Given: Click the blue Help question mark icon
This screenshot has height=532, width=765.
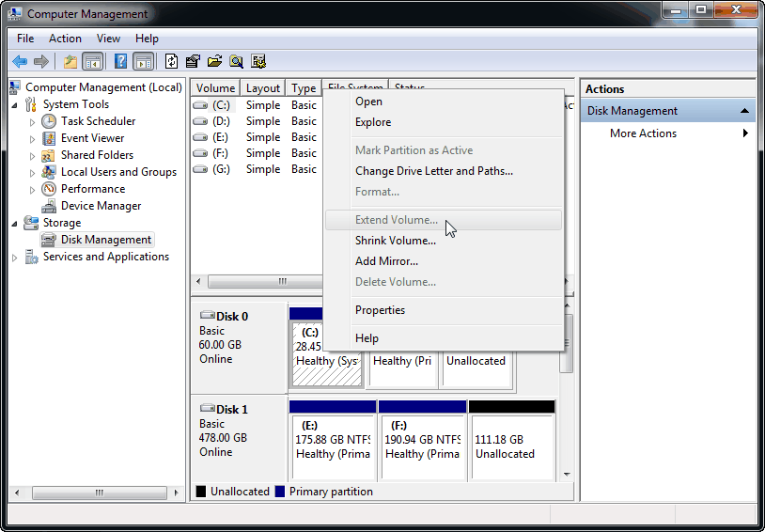Looking at the screenshot, I should pos(120,61).
